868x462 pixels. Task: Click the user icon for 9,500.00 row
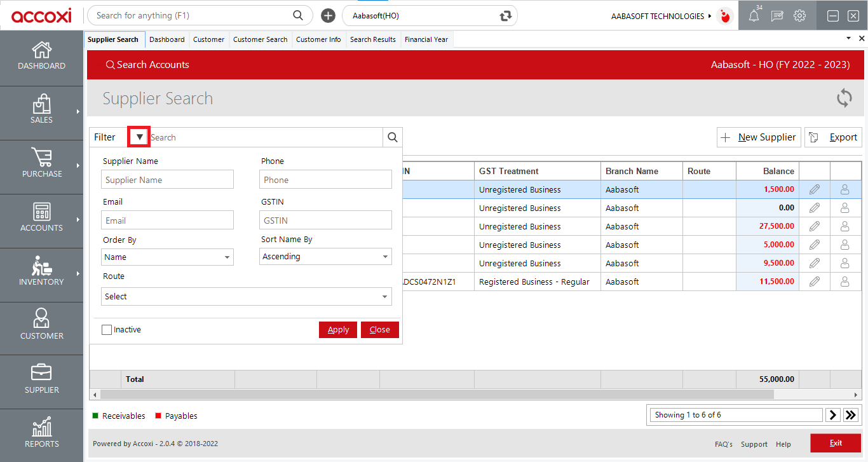[x=845, y=263]
